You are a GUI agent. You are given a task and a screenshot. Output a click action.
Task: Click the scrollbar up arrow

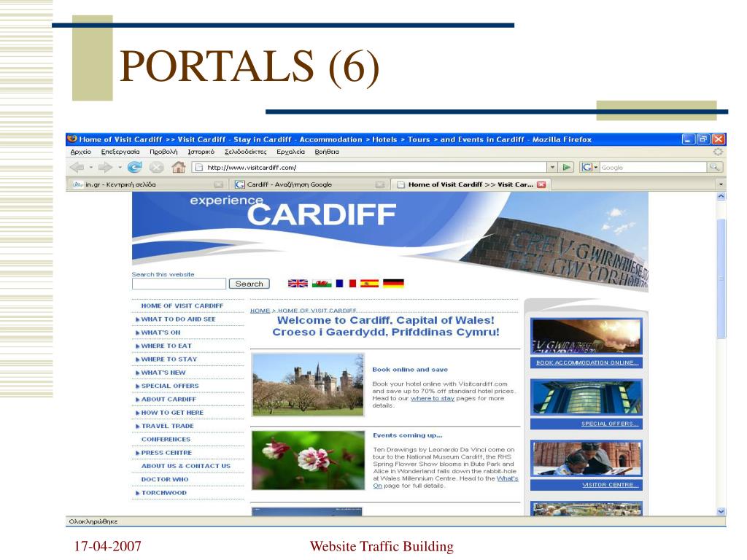point(721,196)
